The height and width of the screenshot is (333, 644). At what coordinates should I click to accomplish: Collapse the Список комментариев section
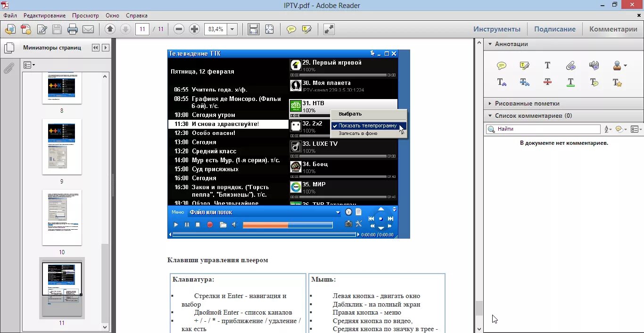490,116
